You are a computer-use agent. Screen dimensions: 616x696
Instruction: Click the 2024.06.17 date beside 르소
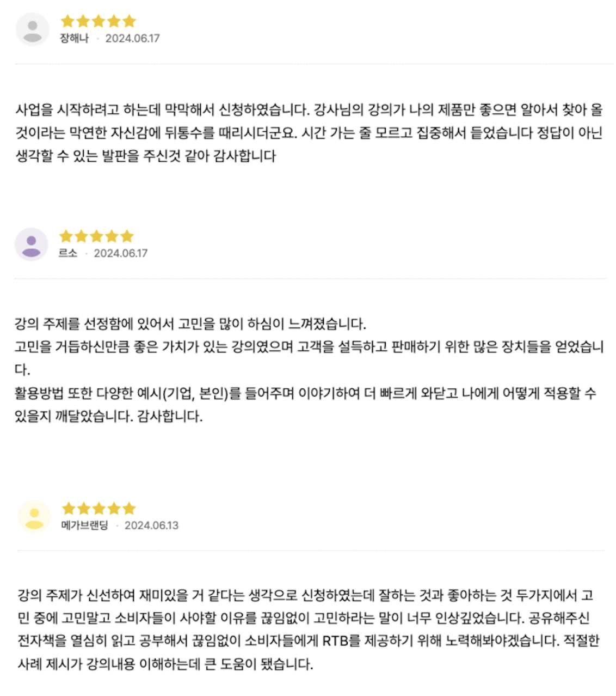click(x=120, y=253)
